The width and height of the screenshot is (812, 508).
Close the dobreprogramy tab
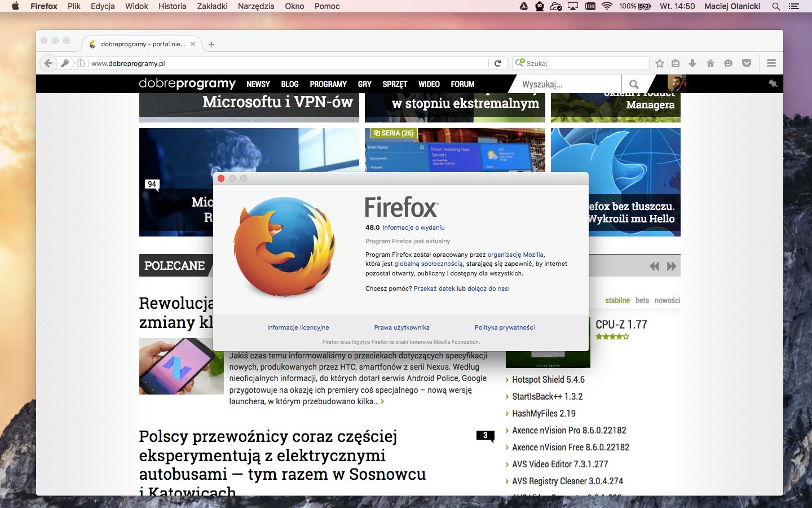click(x=193, y=44)
